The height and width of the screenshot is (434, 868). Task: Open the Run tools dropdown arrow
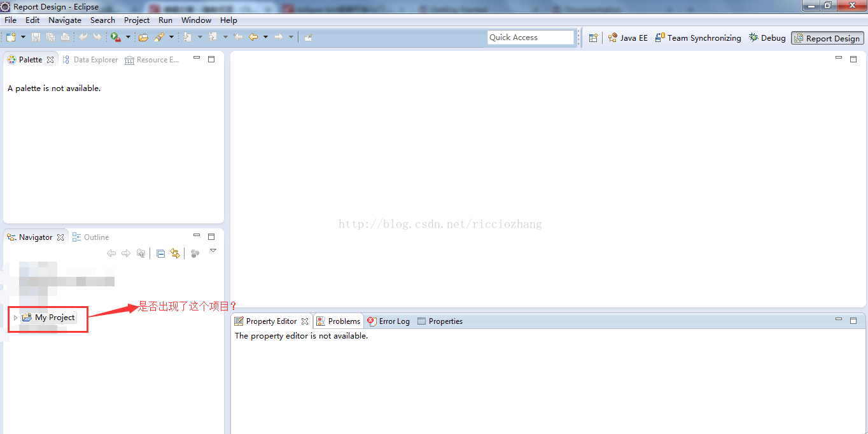pos(128,37)
